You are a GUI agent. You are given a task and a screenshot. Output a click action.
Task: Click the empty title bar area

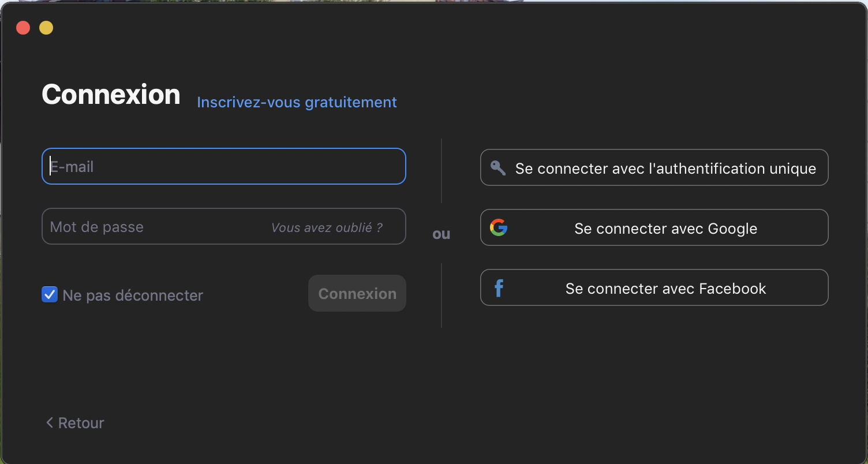tap(433, 28)
